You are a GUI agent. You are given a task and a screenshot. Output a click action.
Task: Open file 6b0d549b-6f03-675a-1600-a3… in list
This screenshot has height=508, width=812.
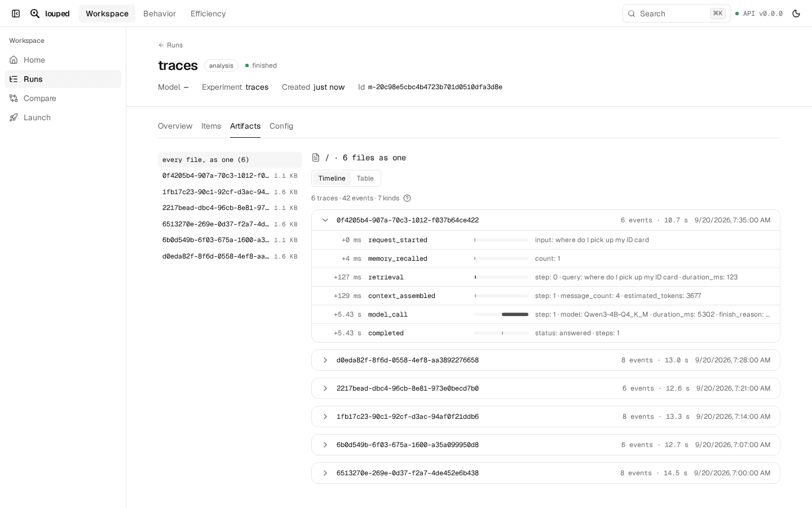click(x=230, y=240)
